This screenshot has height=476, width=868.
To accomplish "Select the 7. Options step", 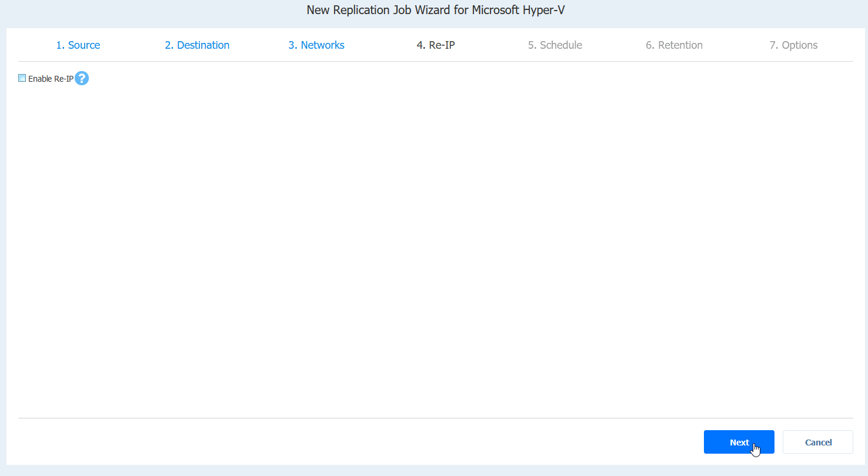I will [x=793, y=45].
